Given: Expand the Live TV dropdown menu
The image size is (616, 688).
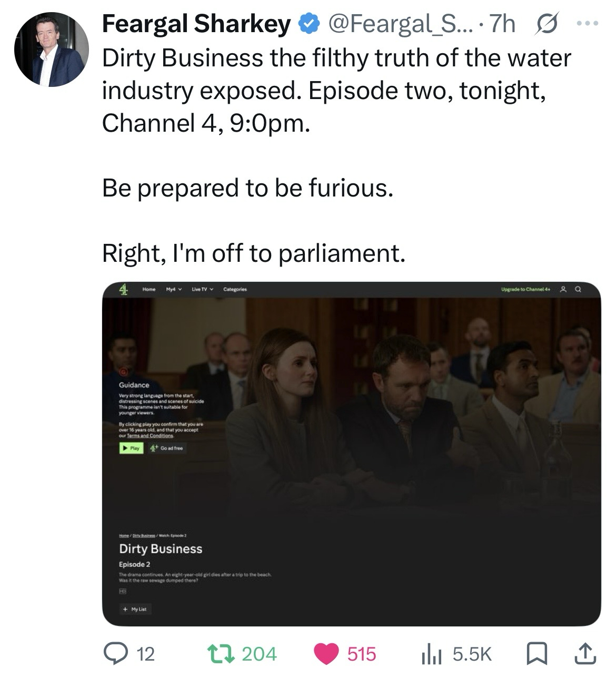Looking at the screenshot, I should coord(202,289).
